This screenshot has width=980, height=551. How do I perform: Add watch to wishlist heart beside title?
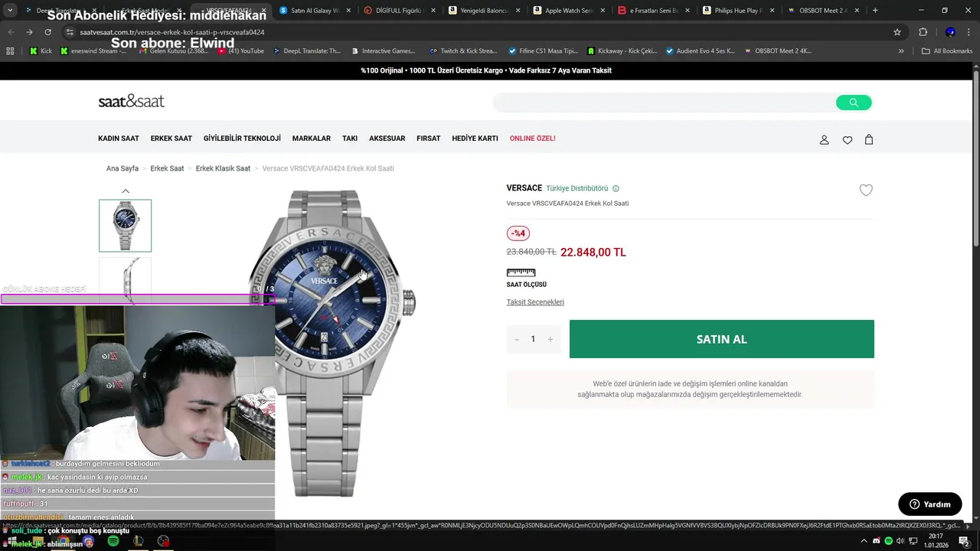(866, 191)
